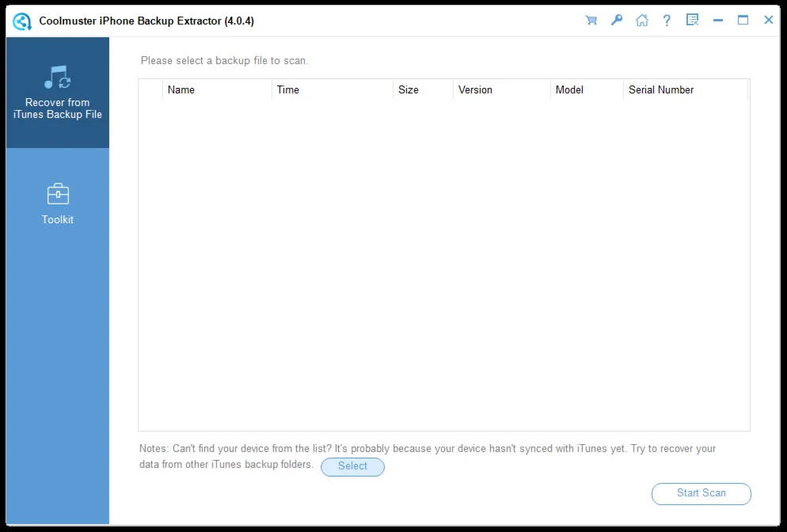
Task: Sort by the Time column header
Action: pos(333,89)
